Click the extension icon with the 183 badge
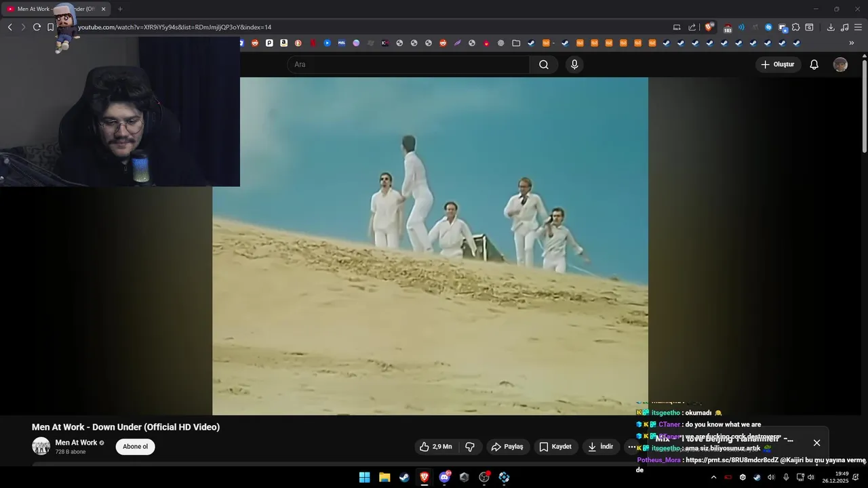 coord(728,28)
